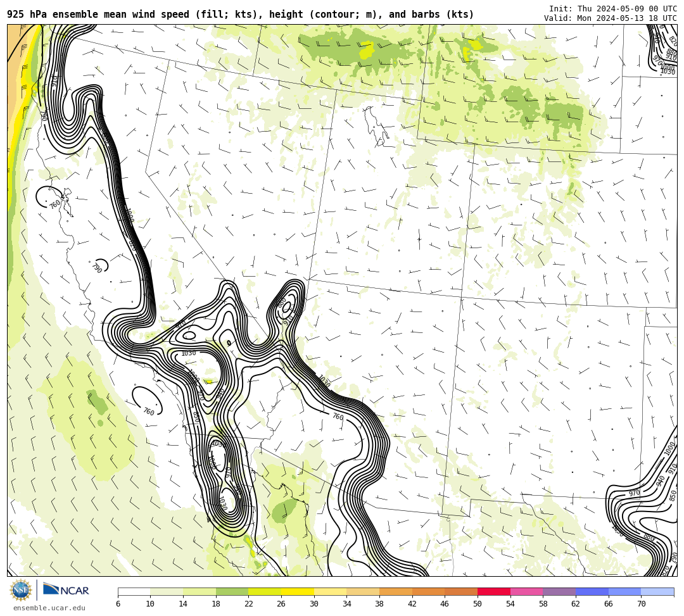Click the '790' height contour label in California
Viewport: 684px width, 616px height.
tap(97, 268)
